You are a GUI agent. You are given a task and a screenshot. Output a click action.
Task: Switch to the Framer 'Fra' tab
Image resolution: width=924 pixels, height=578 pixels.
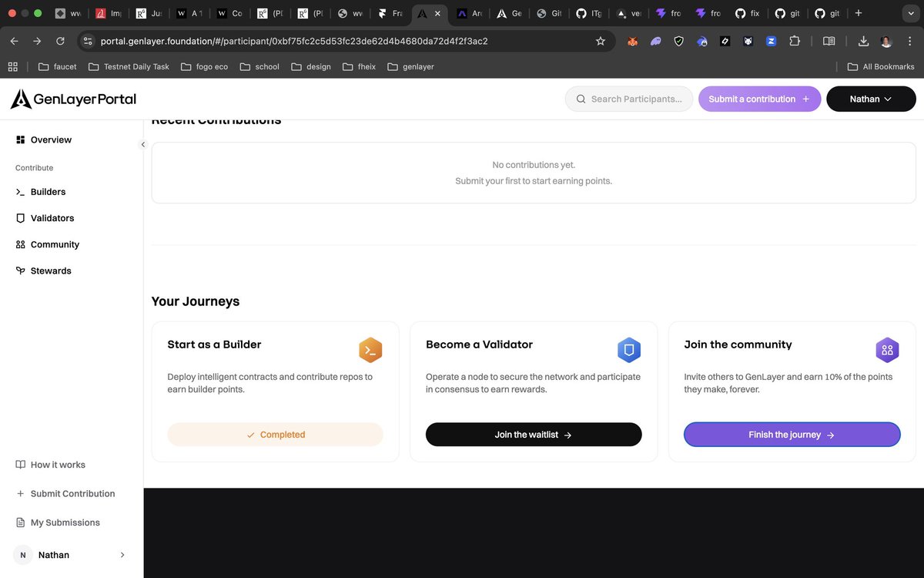click(390, 14)
